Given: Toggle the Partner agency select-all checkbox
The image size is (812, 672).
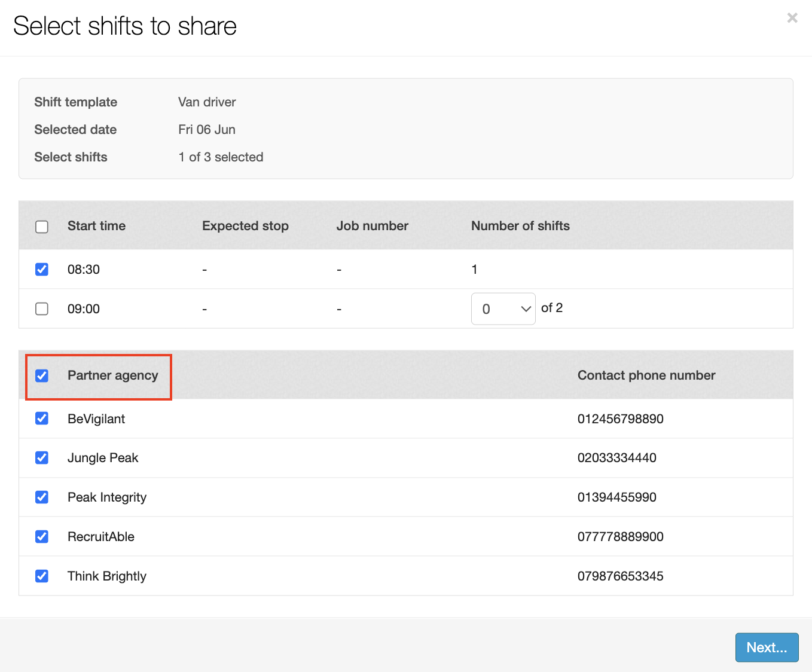Looking at the screenshot, I should pyautogui.click(x=42, y=375).
